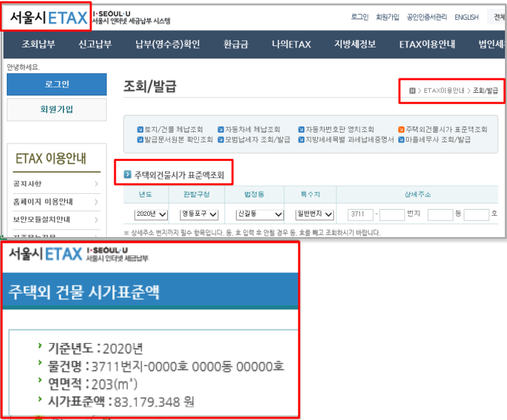This screenshot has width=507, height=420.
Task: Open the 발급문서원본 확인조회 link
Action: 178,140
